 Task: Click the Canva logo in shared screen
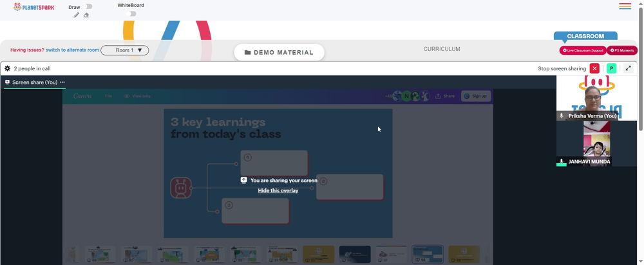[82, 96]
